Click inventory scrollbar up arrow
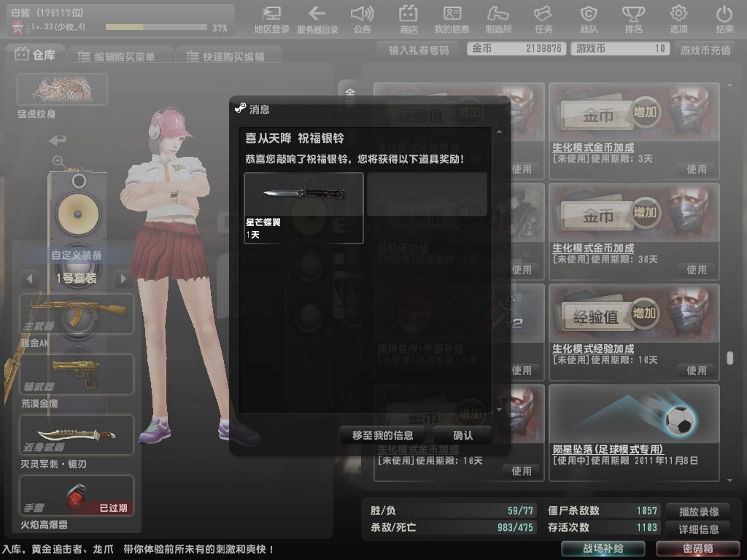The width and height of the screenshot is (747, 560). pos(729,85)
